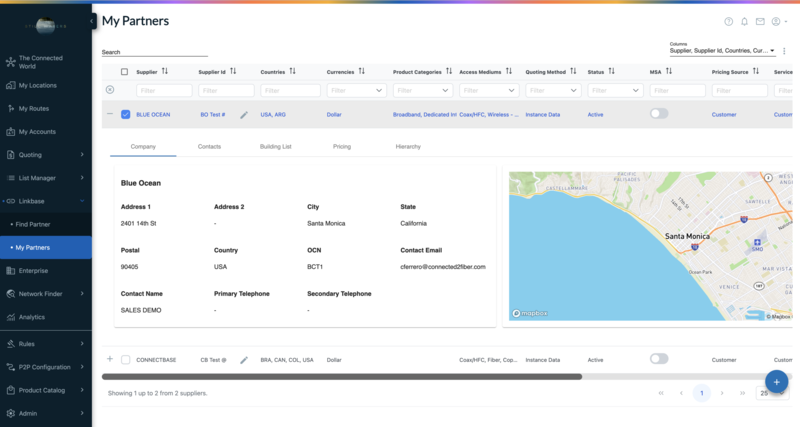Open Access Mediums filter dropdown
800x427 pixels.
[x=489, y=90]
